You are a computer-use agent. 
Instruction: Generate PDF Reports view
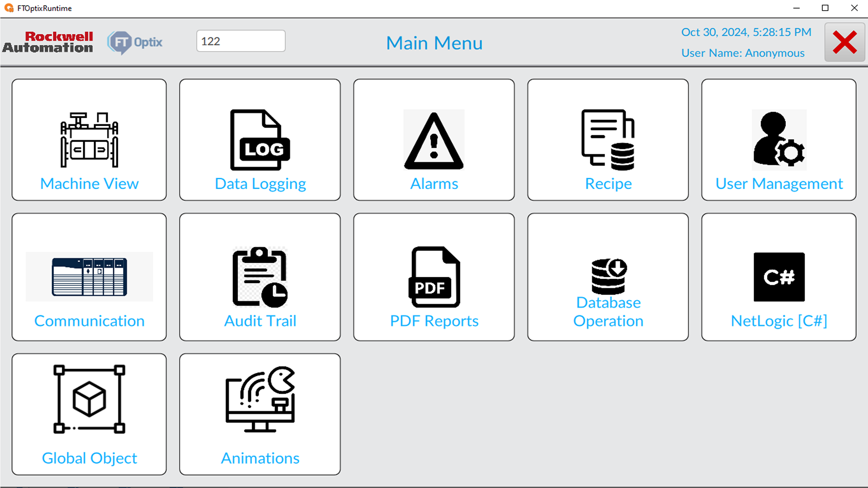click(434, 278)
